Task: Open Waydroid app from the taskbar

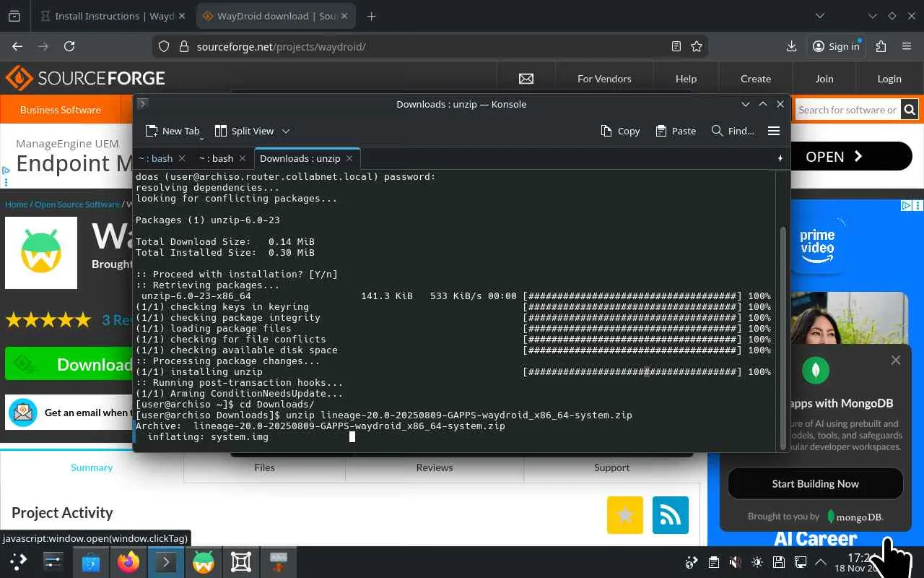Action: click(x=204, y=561)
